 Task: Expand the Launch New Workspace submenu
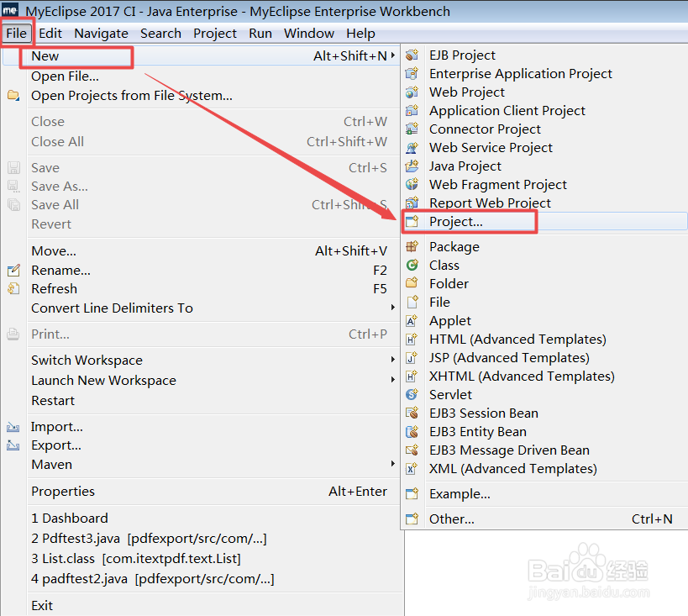coord(393,379)
